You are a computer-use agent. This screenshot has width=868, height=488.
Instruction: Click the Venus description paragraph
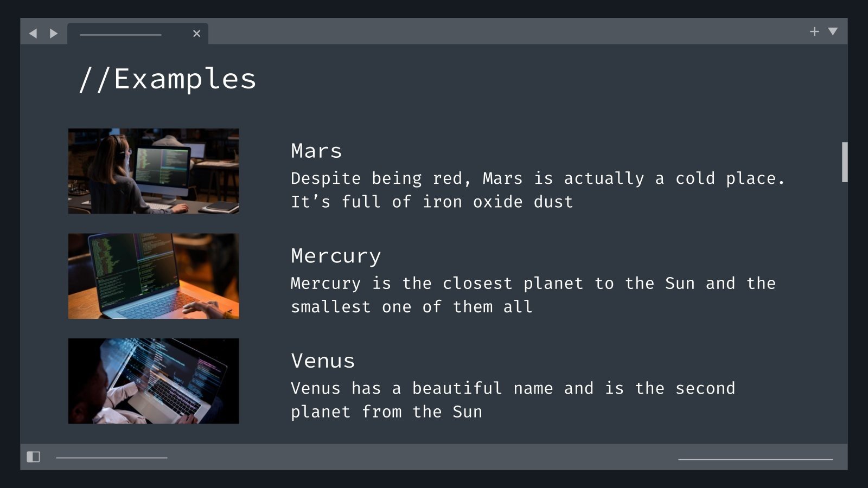tap(513, 400)
